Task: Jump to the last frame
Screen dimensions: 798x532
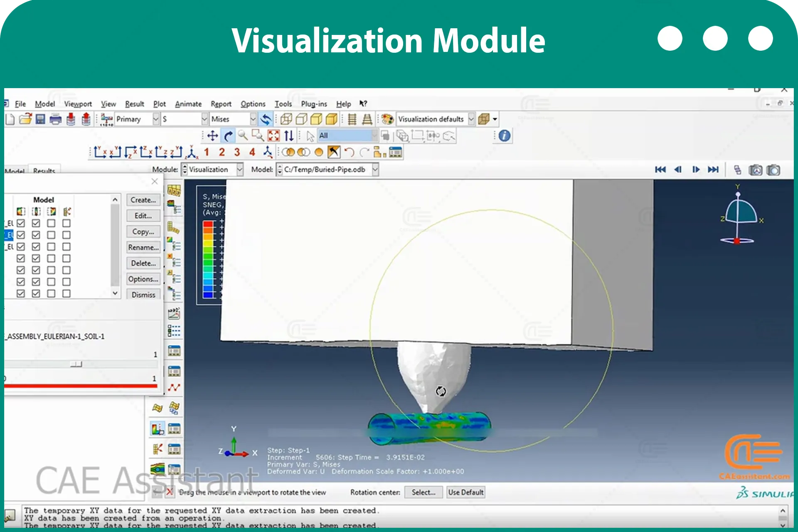Action: [x=713, y=169]
